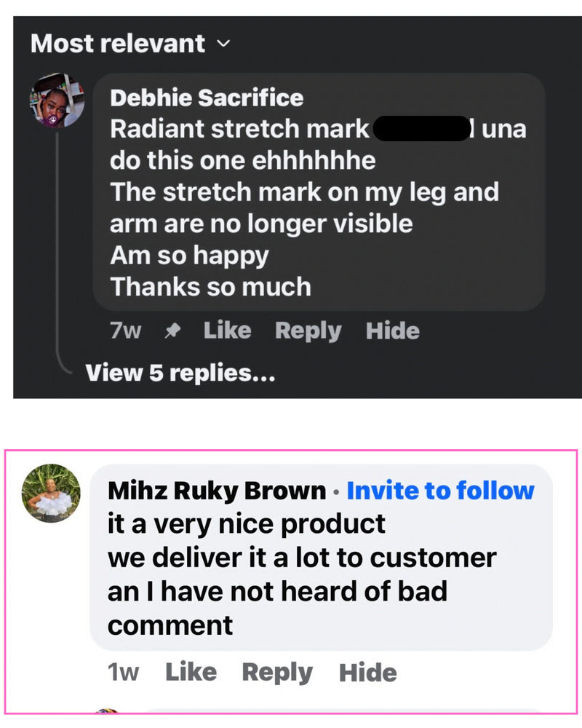Screen dimensions: 582x728
Task: Click the blacked-out text in Debhie's comment
Action: [421, 129]
